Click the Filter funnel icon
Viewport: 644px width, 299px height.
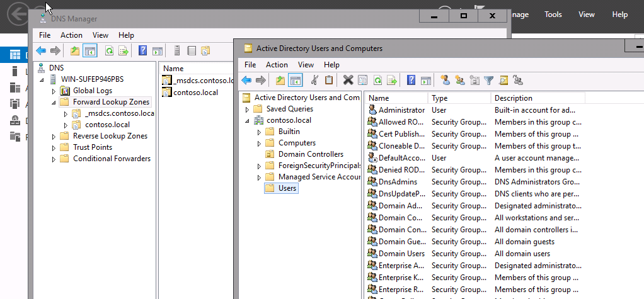(x=488, y=80)
